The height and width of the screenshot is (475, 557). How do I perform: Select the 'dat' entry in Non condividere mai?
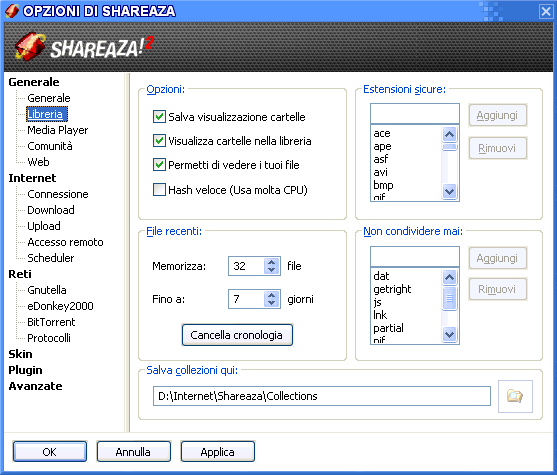point(381,276)
